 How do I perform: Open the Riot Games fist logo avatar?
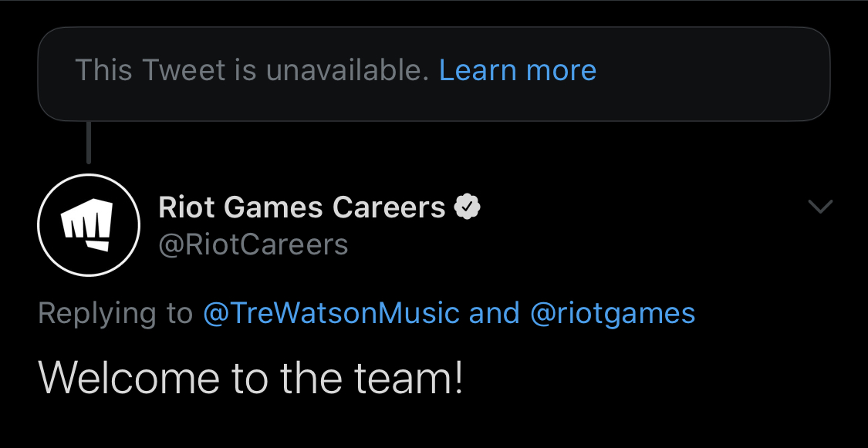pos(89,225)
